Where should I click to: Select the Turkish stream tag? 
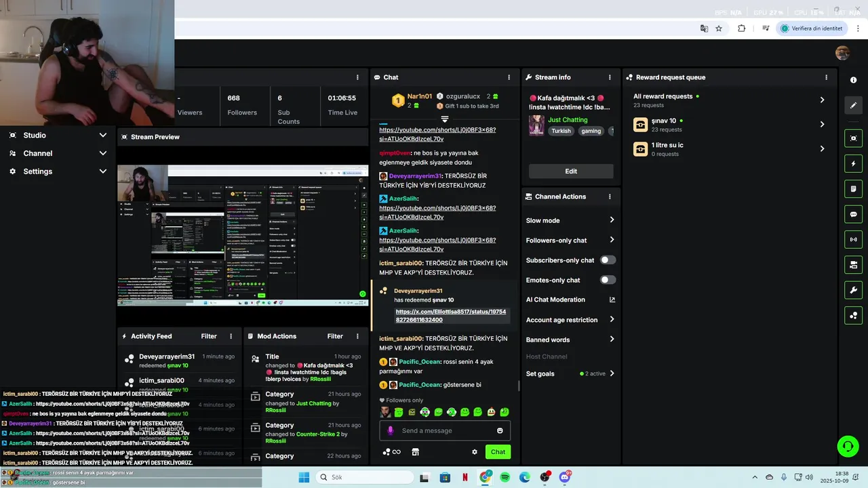click(561, 131)
